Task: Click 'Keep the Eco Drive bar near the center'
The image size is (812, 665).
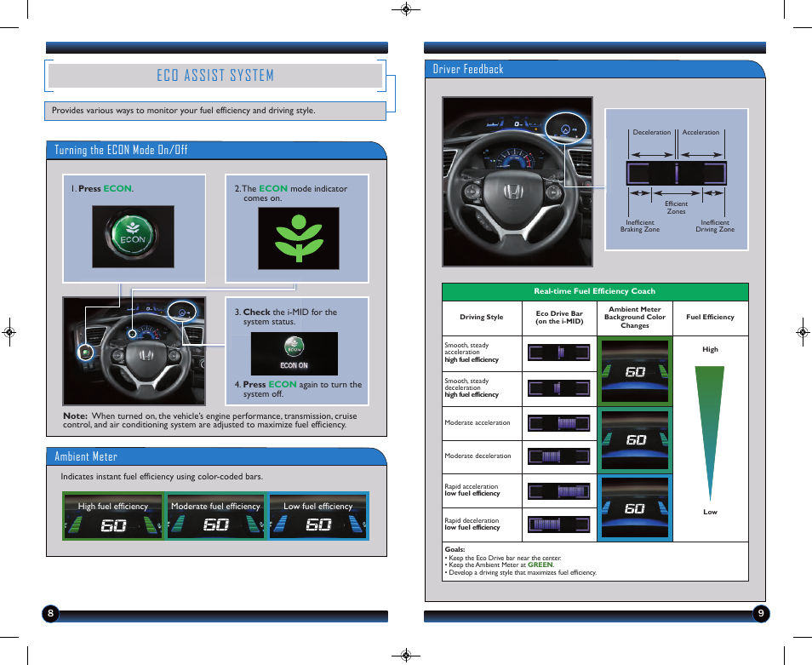Action: click(x=503, y=558)
